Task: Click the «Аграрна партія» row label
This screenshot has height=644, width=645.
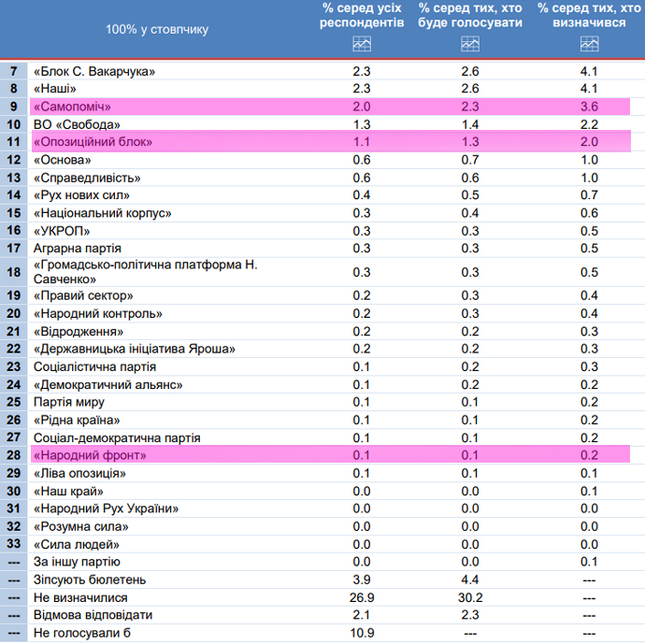Action: [x=77, y=248]
